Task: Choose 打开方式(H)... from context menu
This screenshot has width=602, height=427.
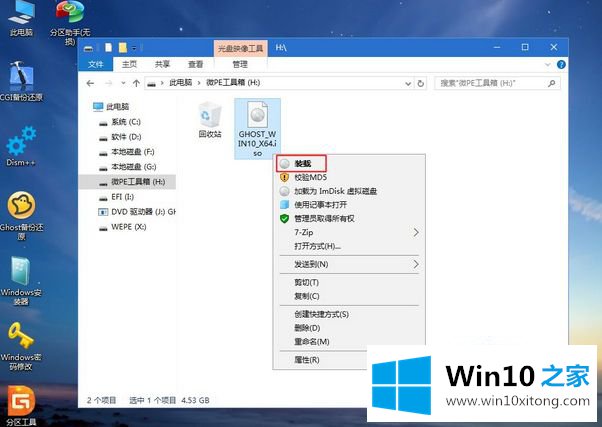Action: 349,246
